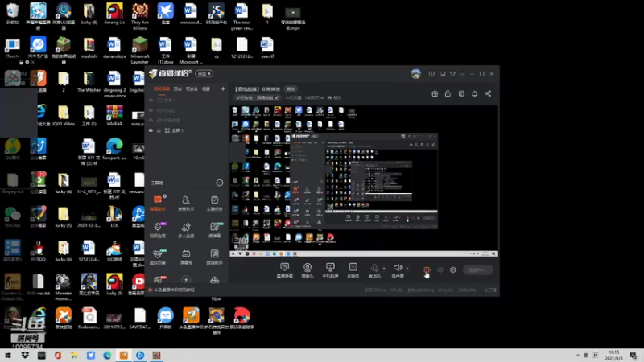The height and width of the screenshot is (362, 644).
Task: Open stream settings gear in bottom toolbar
Action: tap(453, 269)
